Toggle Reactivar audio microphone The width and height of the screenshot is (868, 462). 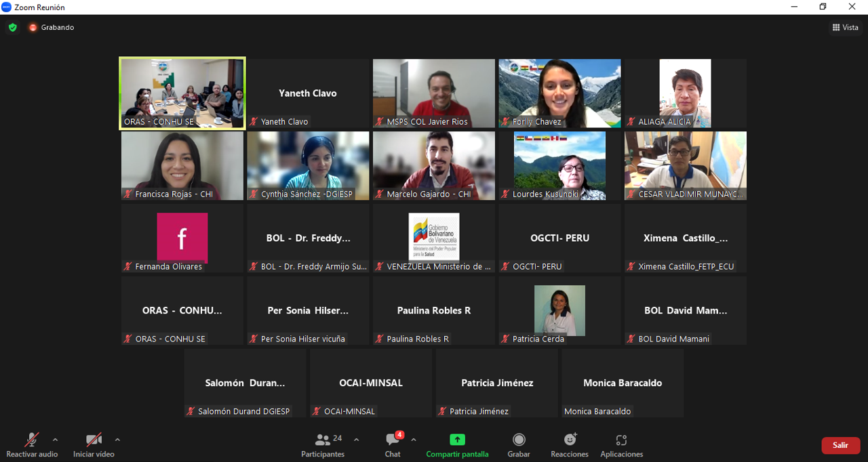[x=32, y=440]
